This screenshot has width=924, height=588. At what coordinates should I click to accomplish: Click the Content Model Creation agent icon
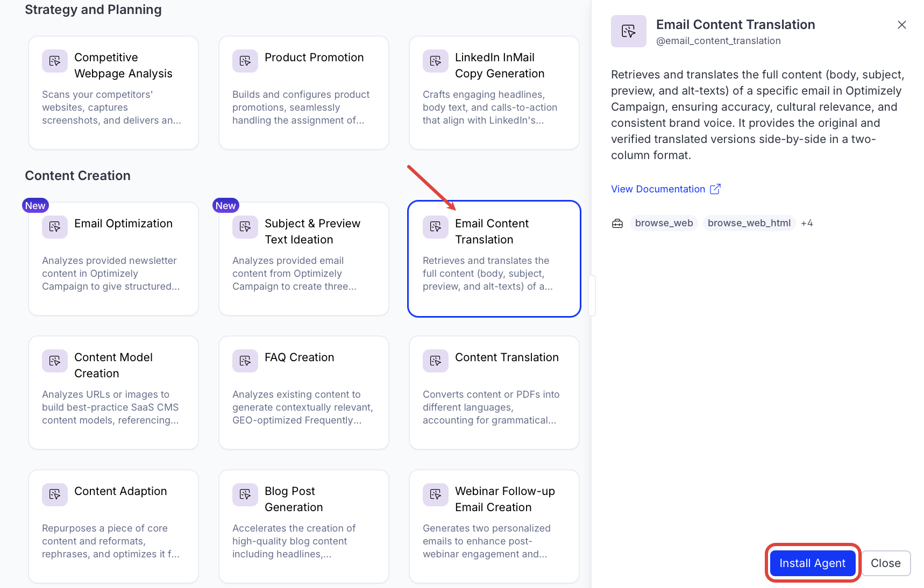pyautogui.click(x=54, y=361)
